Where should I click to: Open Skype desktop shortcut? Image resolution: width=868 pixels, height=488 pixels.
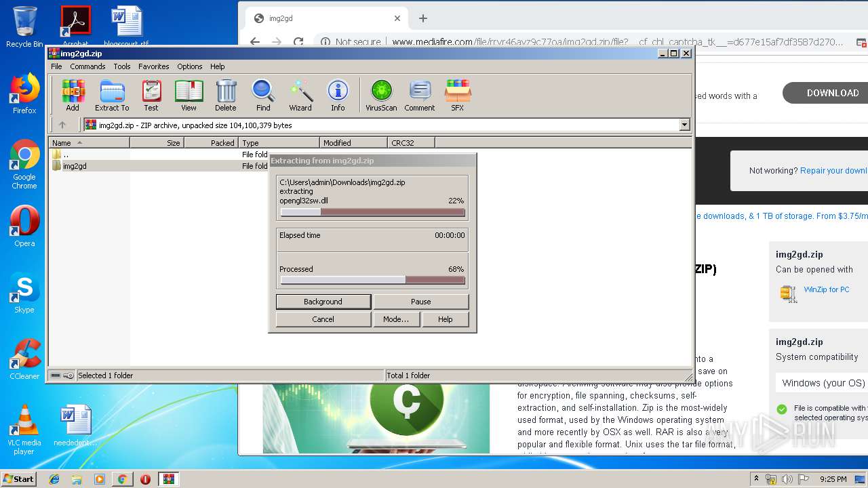tap(24, 293)
